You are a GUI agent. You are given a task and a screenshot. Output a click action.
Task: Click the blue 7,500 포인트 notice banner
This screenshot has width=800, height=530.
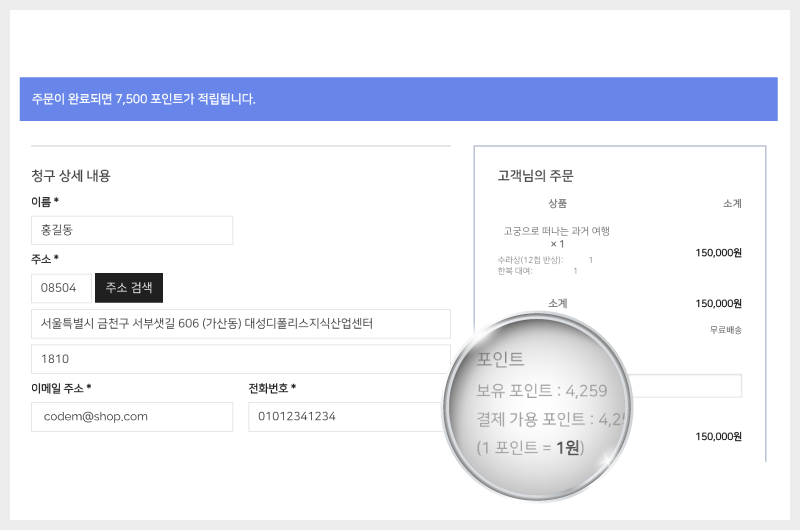398,99
